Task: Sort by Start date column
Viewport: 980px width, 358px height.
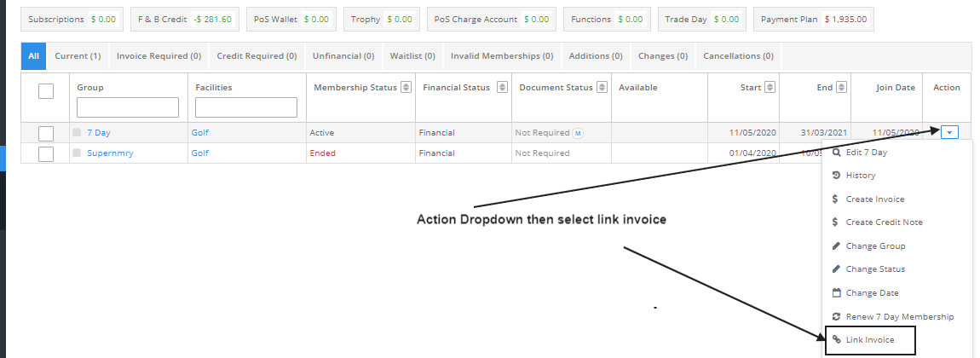Action: pyautogui.click(x=770, y=88)
